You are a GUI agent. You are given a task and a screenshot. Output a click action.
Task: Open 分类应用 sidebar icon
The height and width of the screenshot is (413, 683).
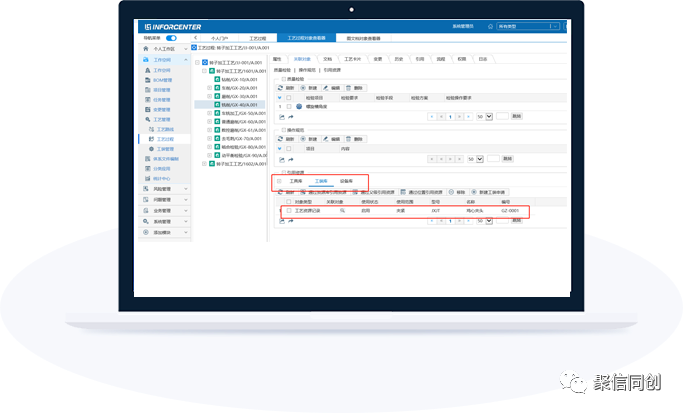click(148, 169)
